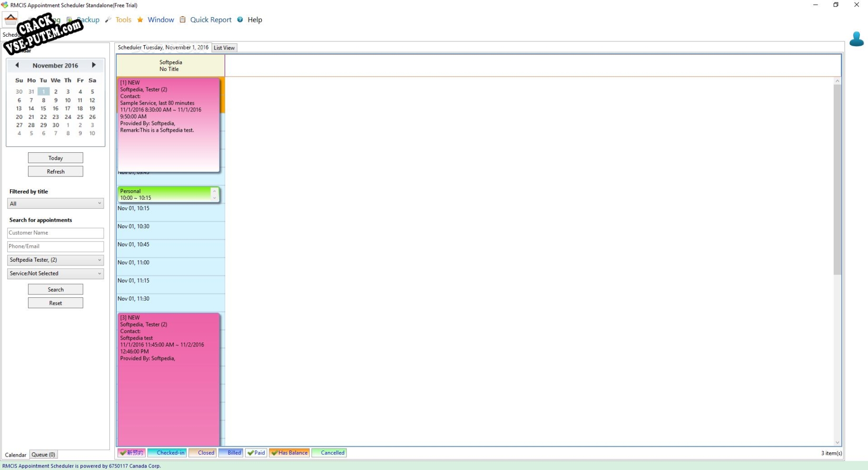Screen dimensions: 868x470
Task: Click the Customer Name input field
Action: point(56,233)
